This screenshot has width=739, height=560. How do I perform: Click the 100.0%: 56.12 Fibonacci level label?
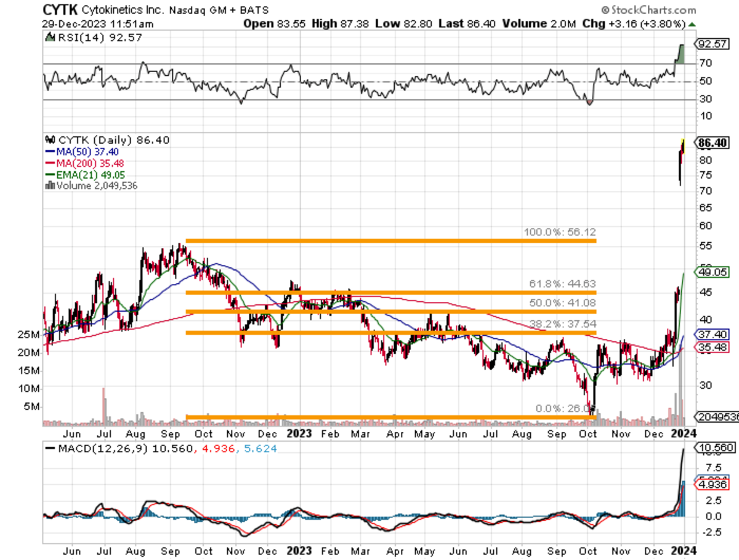(560, 232)
